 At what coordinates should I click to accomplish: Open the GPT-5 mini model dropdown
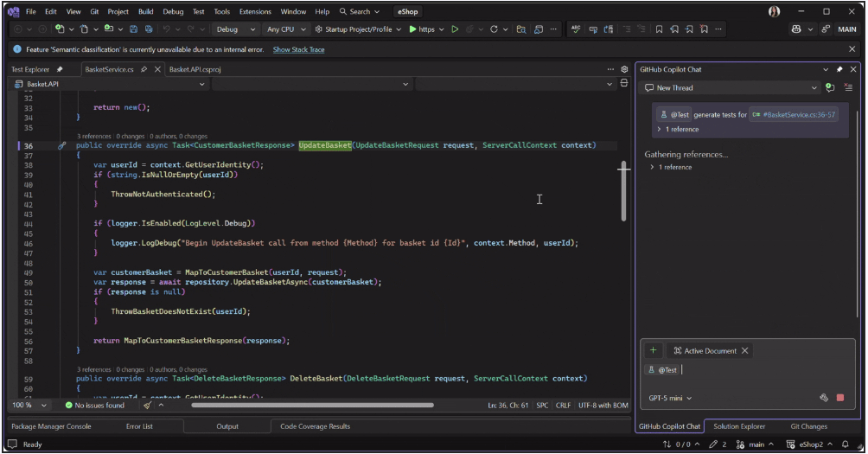(671, 398)
